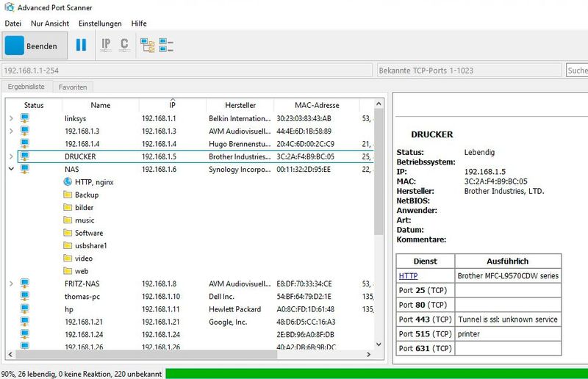The image size is (588, 379).
Task: Click the computer icon of thomas-pc row
Action: tap(25, 296)
